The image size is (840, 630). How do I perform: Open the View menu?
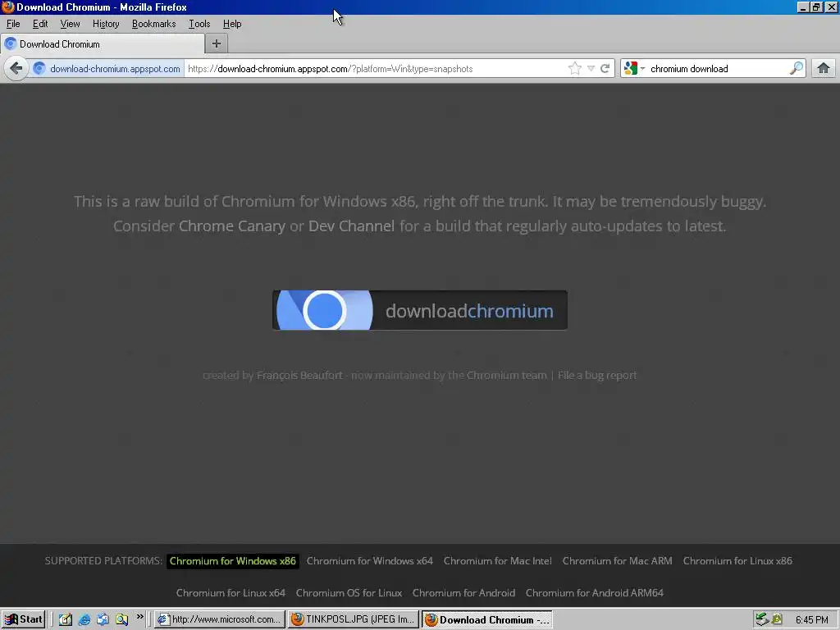click(71, 24)
